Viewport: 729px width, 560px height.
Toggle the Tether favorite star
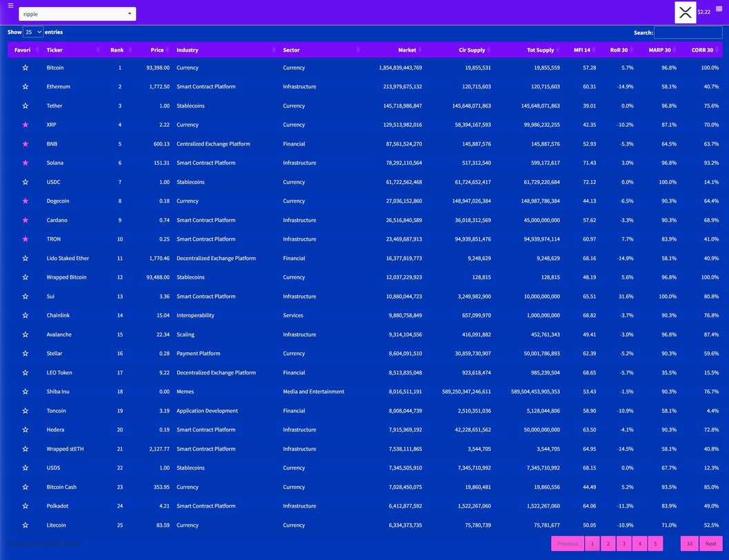pyautogui.click(x=25, y=106)
